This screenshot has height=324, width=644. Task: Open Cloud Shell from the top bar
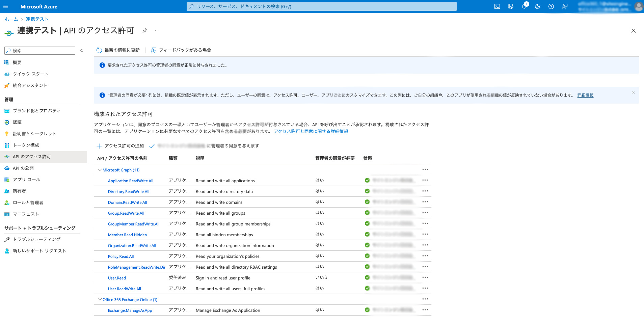click(497, 6)
